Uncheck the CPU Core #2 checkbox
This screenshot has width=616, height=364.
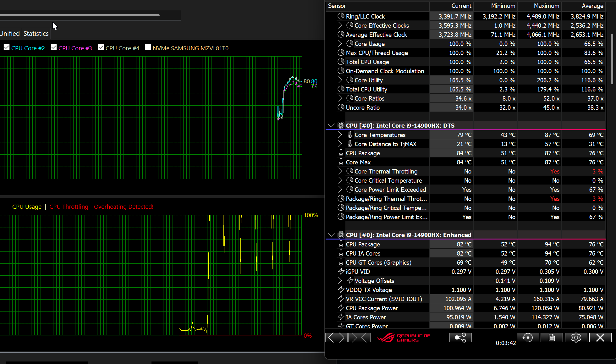(x=7, y=47)
